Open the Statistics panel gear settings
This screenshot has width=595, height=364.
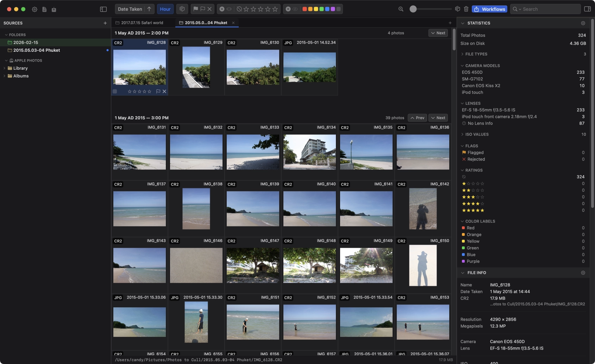pyautogui.click(x=583, y=23)
